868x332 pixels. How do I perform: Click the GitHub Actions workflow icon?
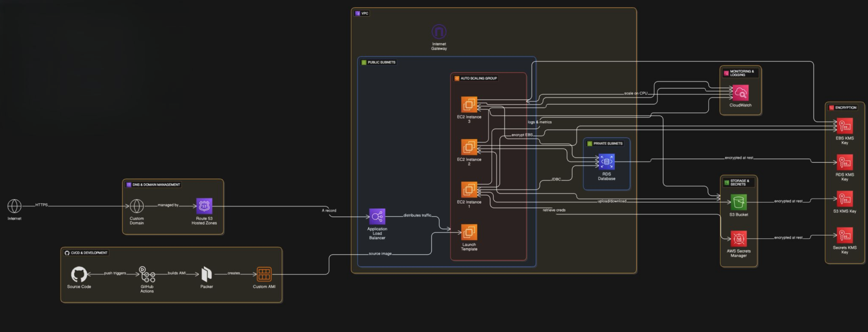click(x=147, y=274)
